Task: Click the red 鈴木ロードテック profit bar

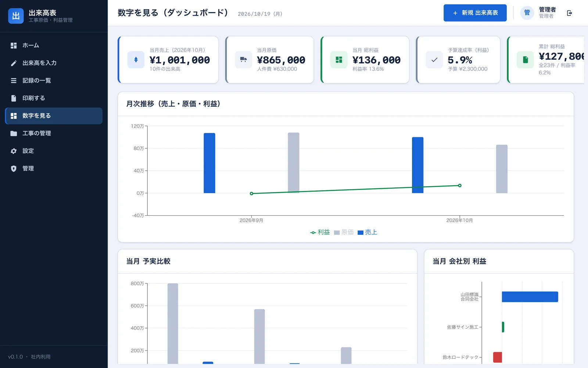Action: point(498,357)
